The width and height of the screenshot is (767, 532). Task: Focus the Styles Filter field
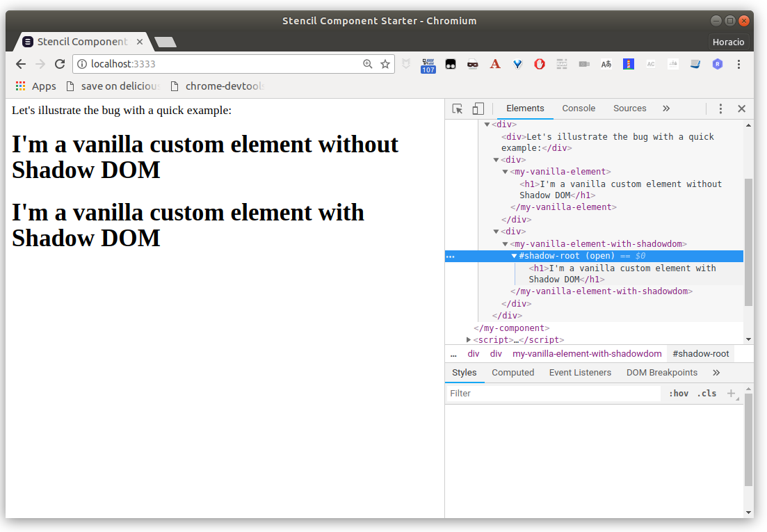pyautogui.click(x=554, y=394)
